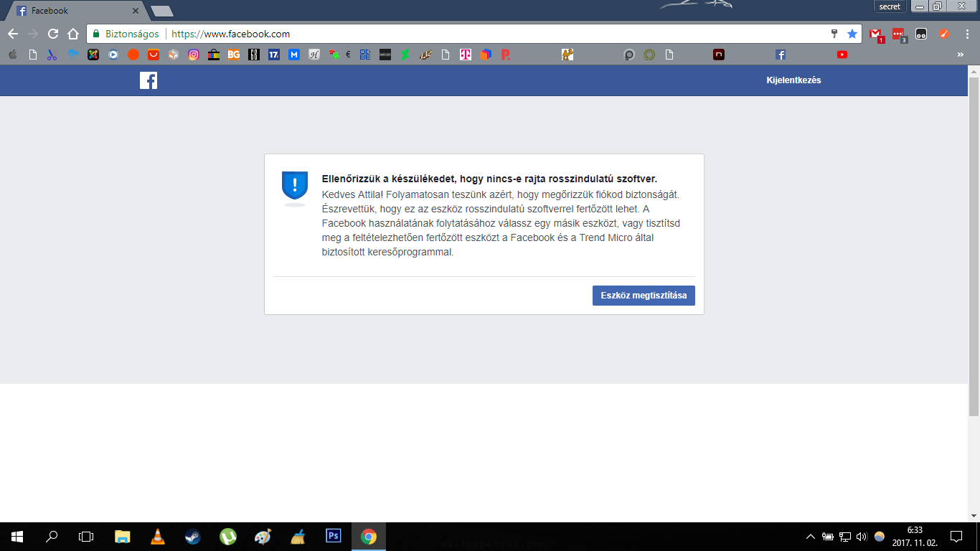Open the Windows Start menu
The width and height of the screenshot is (980, 551).
(17, 536)
